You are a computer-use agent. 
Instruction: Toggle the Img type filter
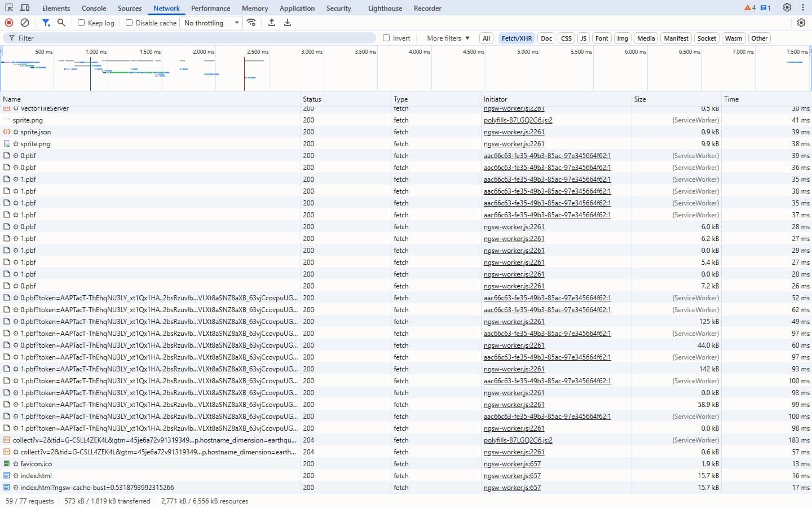coord(623,38)
